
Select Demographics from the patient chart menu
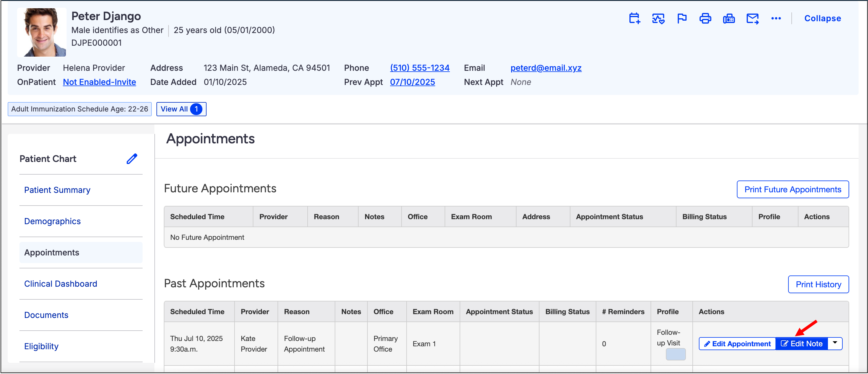52,221
